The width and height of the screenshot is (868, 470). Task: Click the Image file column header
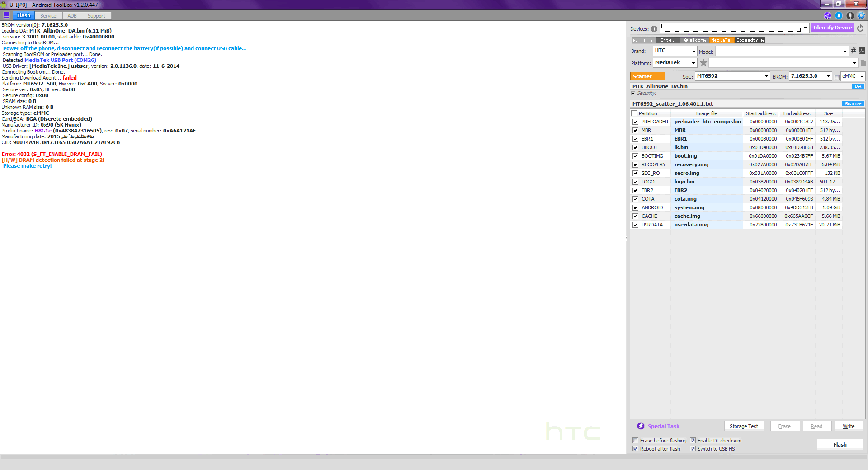(x=707, y=113)
